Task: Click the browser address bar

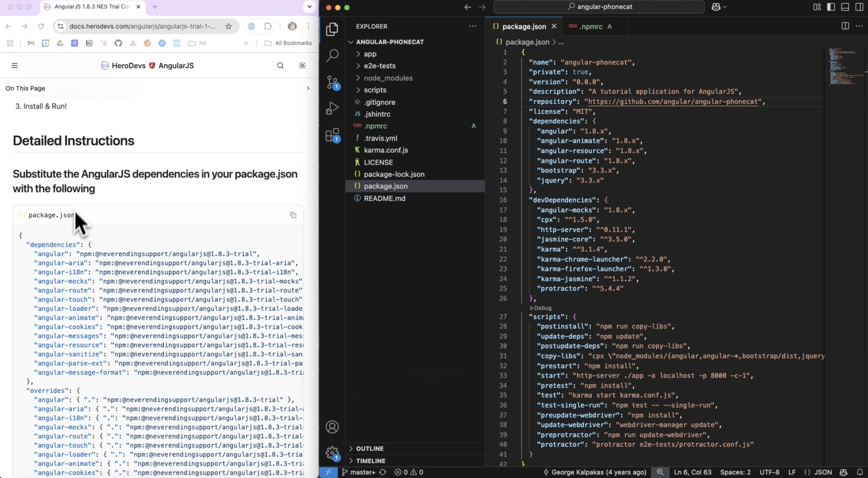Action: pos(142,26)
